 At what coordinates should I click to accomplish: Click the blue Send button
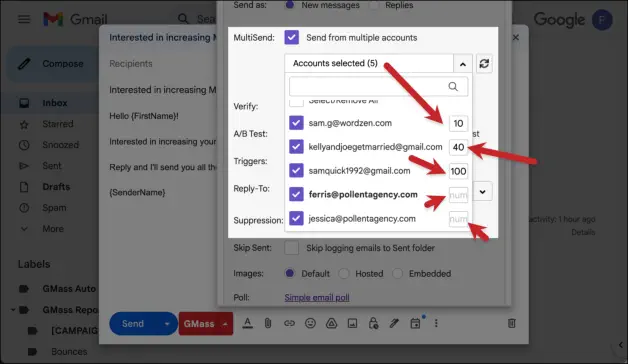133,324
